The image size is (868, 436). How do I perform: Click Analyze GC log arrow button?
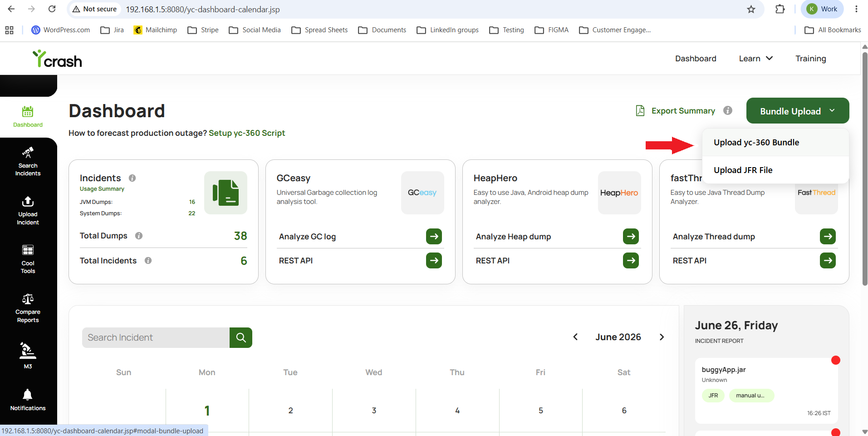coord(434,236)
